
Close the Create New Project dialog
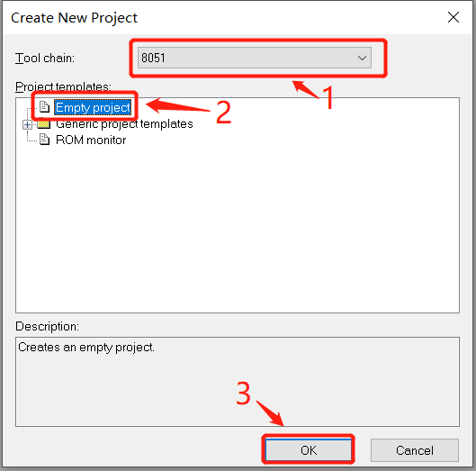coord(454,17)
